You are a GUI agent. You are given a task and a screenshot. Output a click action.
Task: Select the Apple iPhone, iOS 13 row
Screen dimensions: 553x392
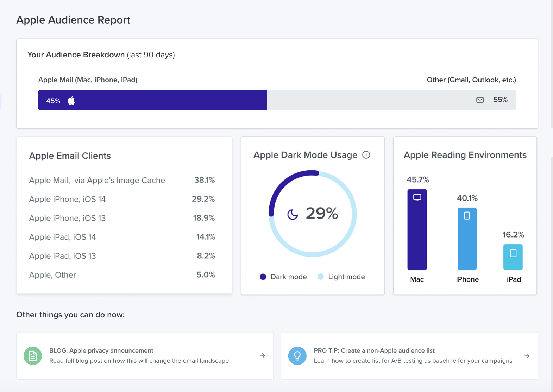pos(122,218)
